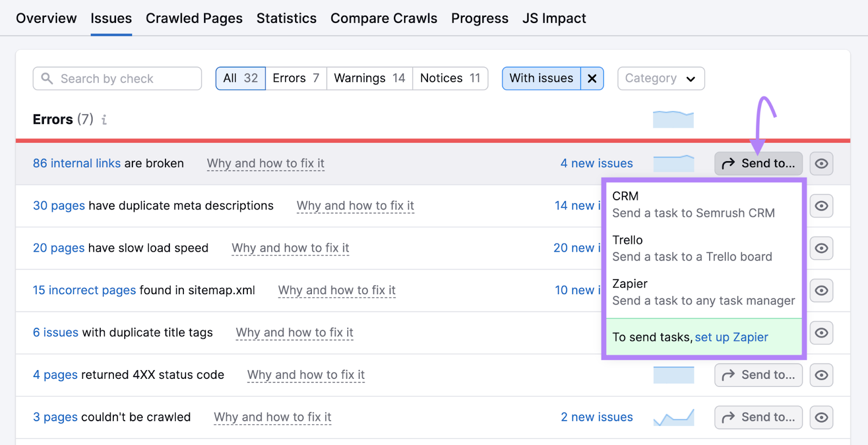The image size is (868, 445).
Task: Open fix help for 4XX status code
Action: pos(306,375)
